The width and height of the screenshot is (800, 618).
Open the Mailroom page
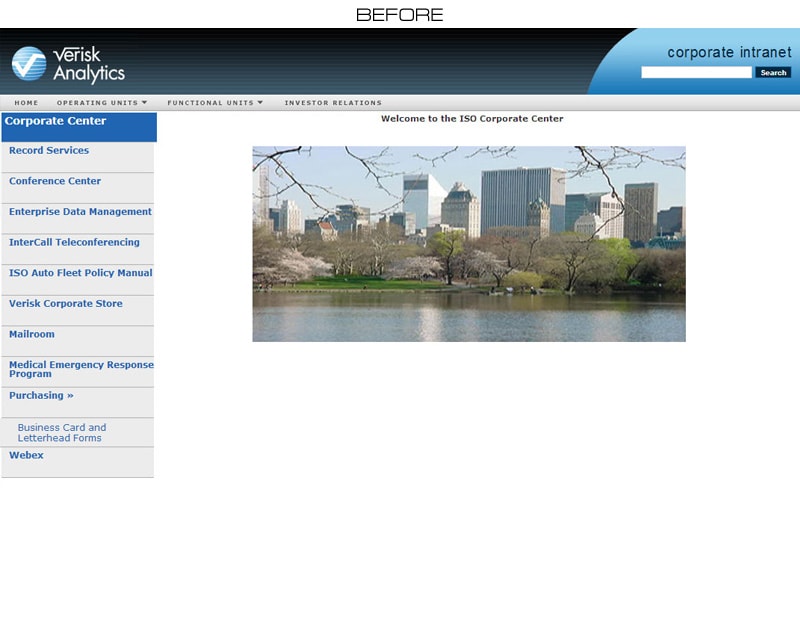[x=31, y=334]
